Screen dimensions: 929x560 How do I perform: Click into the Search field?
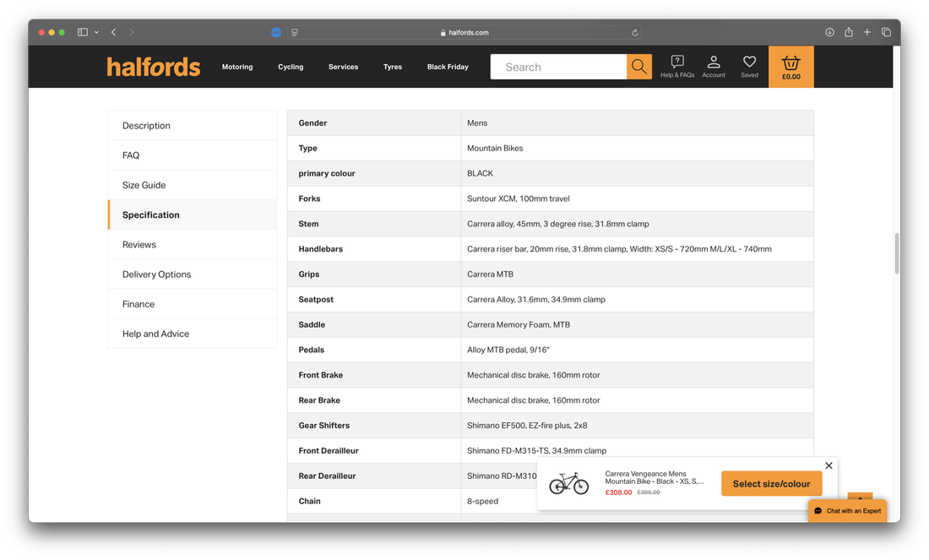coord(559,67)
